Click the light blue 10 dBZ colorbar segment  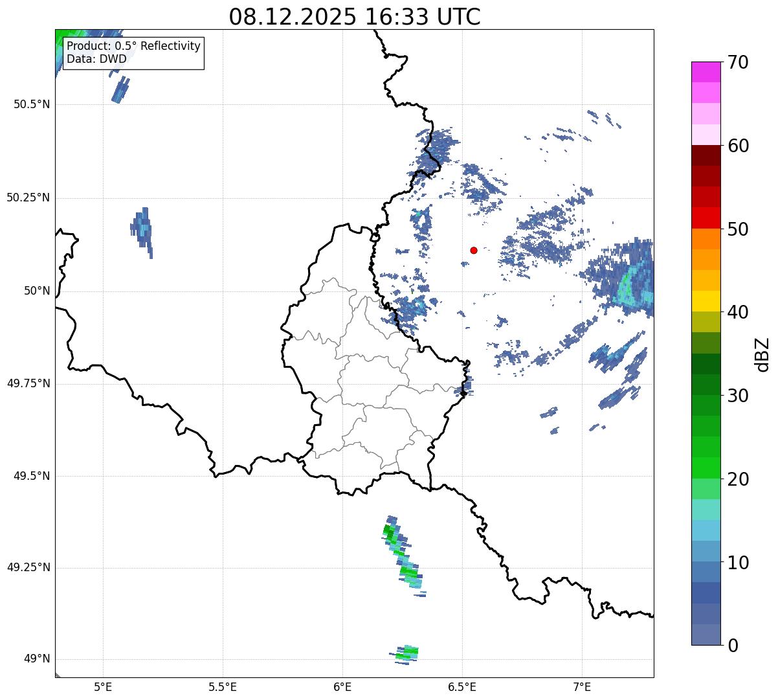(706, 551)
